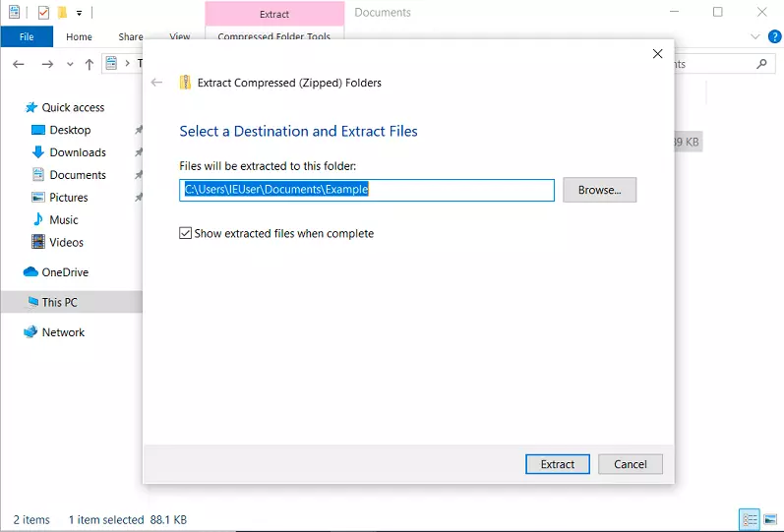The image size is (784, 532).
Task: Navigate forward in File Explorer
Action: coord(47,64)
